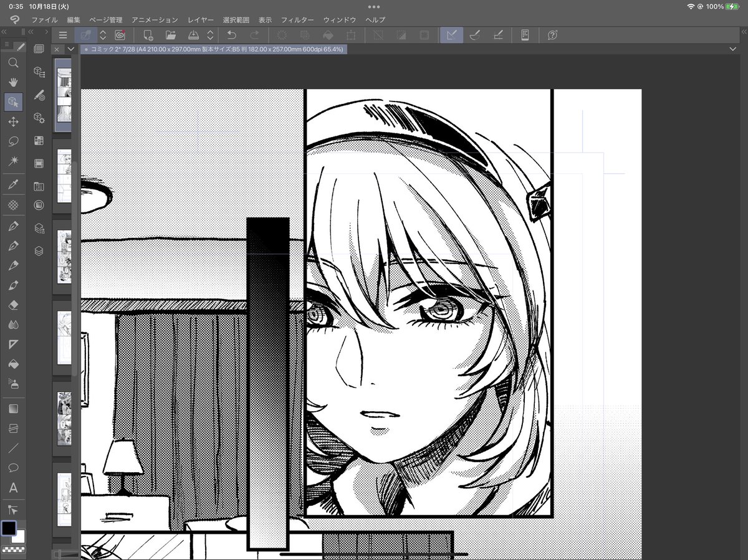Screen dimensions: 748x560
Task: Toggle snap to ruler button
Action: click(451, 36)
